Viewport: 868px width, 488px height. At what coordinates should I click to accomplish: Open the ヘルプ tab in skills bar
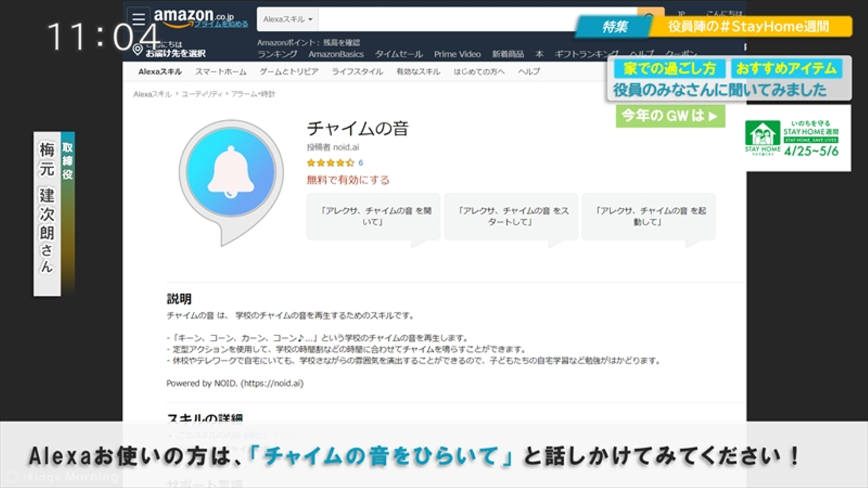[529, 72]
